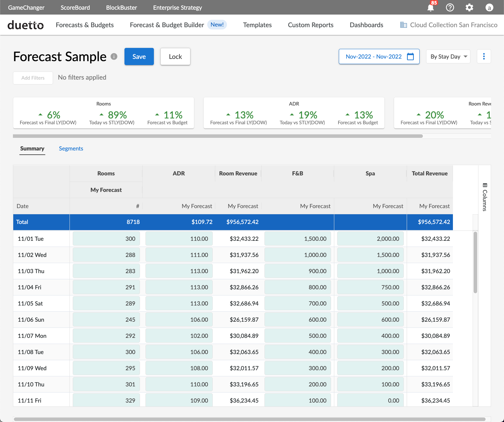Edit Rooms forecast field for 11/01 Tue
Screen dimensions: 504x422
pyautogui.click(x=106, y=239)
